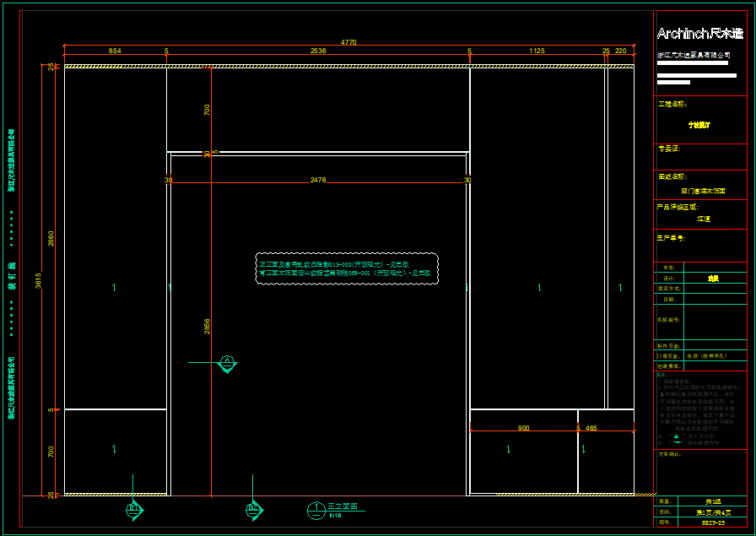Click the 产品详细区域 label
Image resolution: width=756 pixels, height=536 pixels.
(x=678, y=207)
